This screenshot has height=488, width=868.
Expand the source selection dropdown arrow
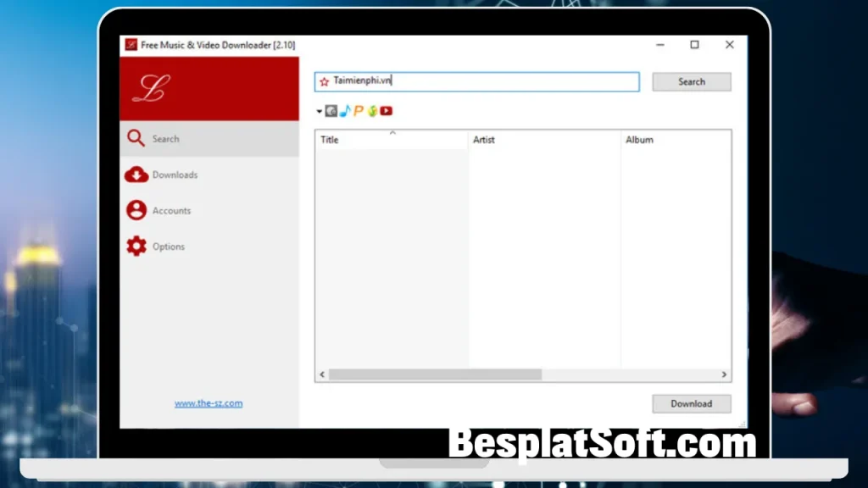point(320,111)
